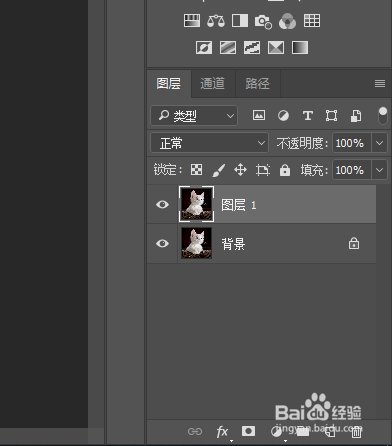Add a layer mask button
392x446 pixels.
[x=248, y=431]
